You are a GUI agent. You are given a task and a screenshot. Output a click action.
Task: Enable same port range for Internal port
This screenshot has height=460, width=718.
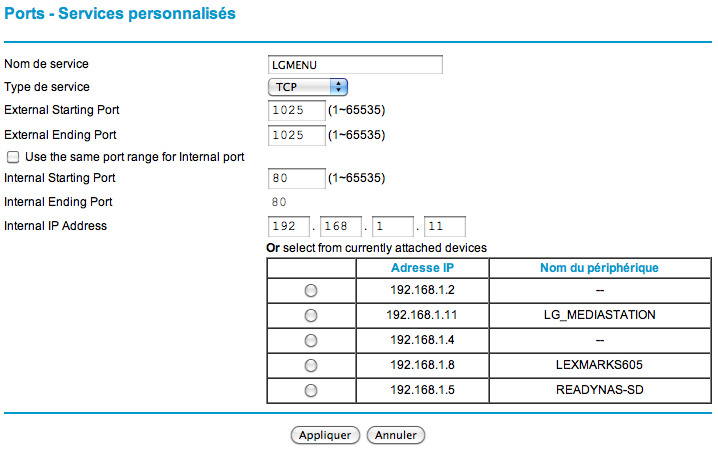point(13,157)
